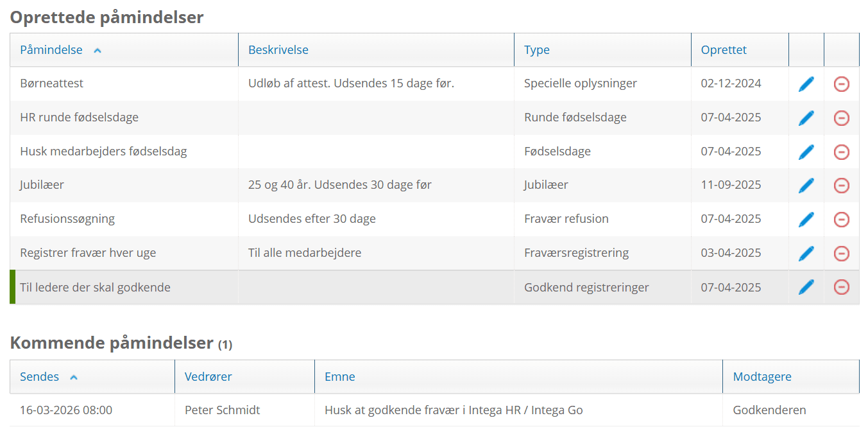Sort by the Påmindelse column header
This screenshot has width=868, height=436.
51,50
